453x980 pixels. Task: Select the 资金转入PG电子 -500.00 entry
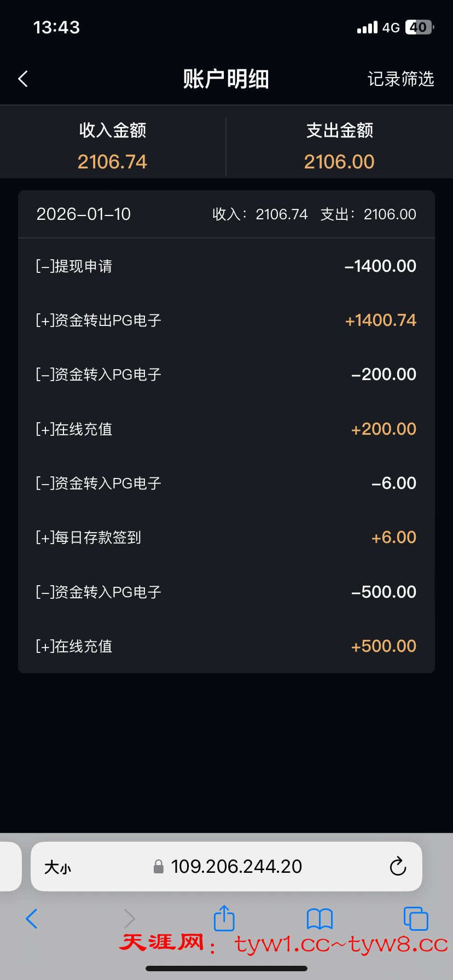pos(226,592)
